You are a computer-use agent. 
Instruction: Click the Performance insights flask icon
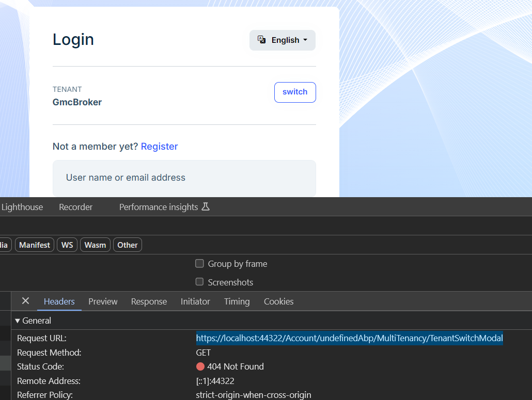point(206,207)
